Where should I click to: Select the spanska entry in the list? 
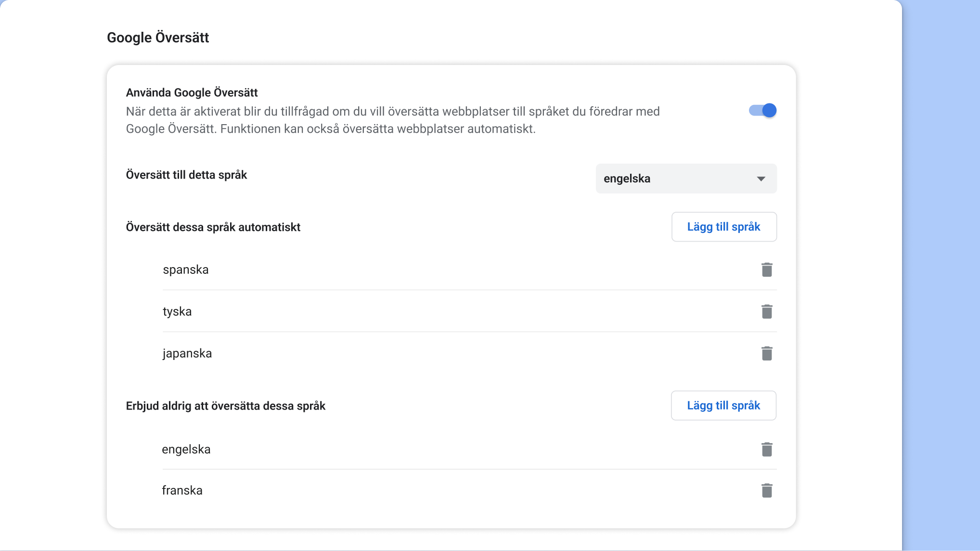point(186,269)
